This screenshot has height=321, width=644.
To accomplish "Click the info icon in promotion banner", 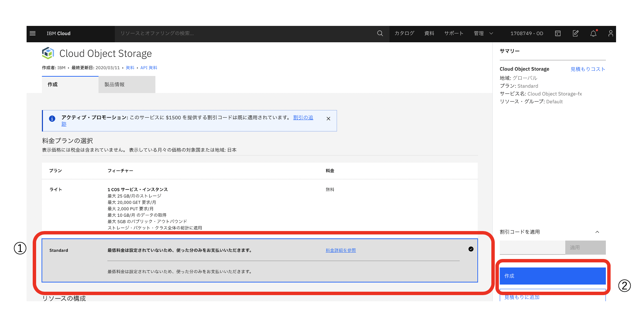I will [52, 119].
